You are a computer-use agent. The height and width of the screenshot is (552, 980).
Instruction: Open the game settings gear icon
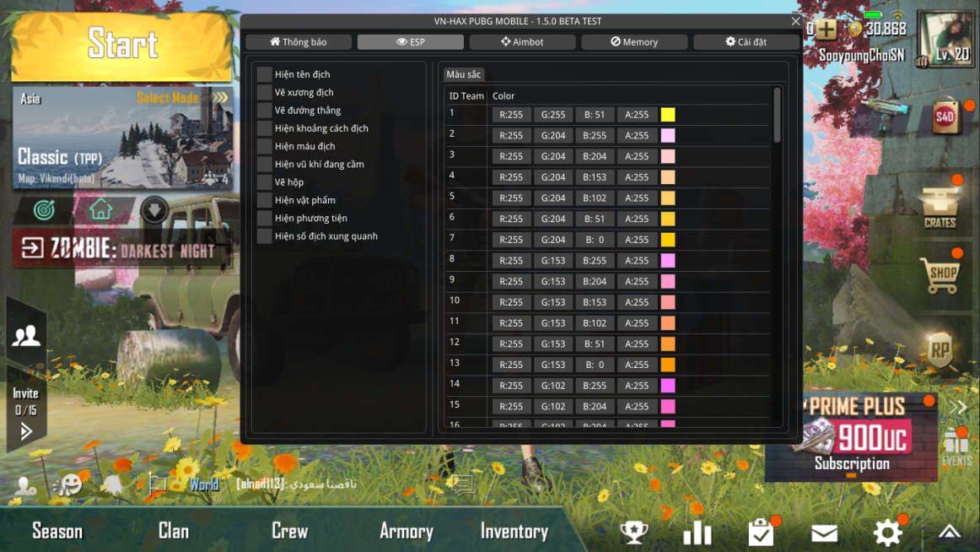point(887,533)
